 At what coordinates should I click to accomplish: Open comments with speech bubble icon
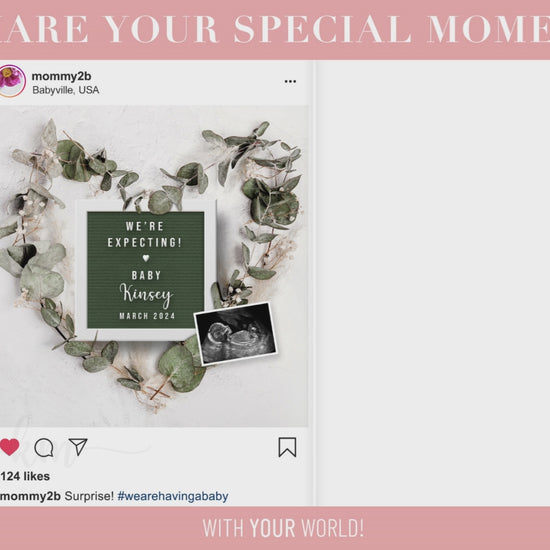click(x=44, y=448)
